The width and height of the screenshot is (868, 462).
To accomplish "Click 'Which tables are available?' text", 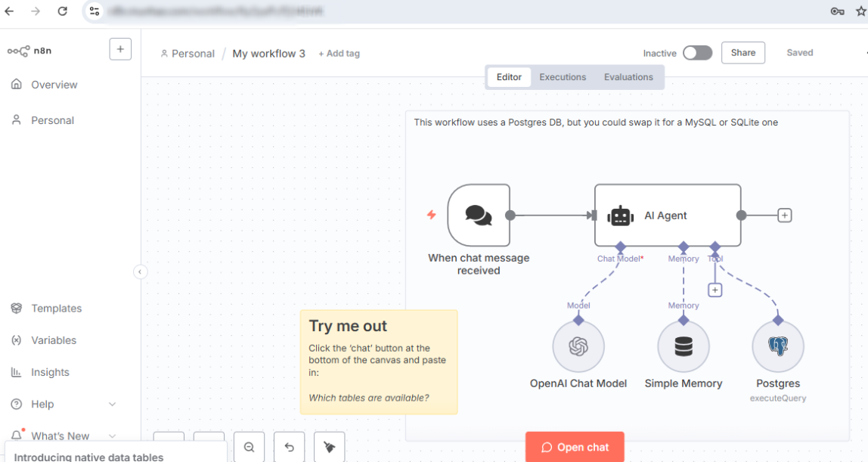I will [369, 397].
